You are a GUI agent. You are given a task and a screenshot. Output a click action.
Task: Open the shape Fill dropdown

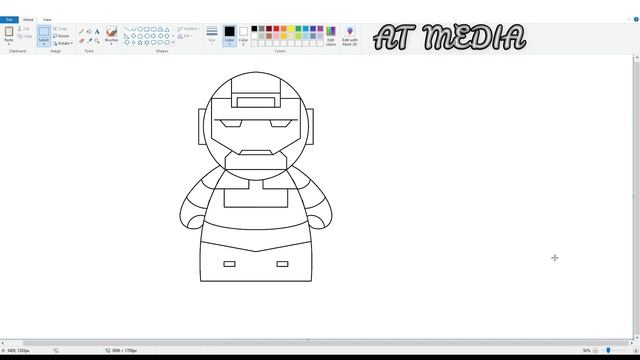pyautogui.click(x=185, y=36)
